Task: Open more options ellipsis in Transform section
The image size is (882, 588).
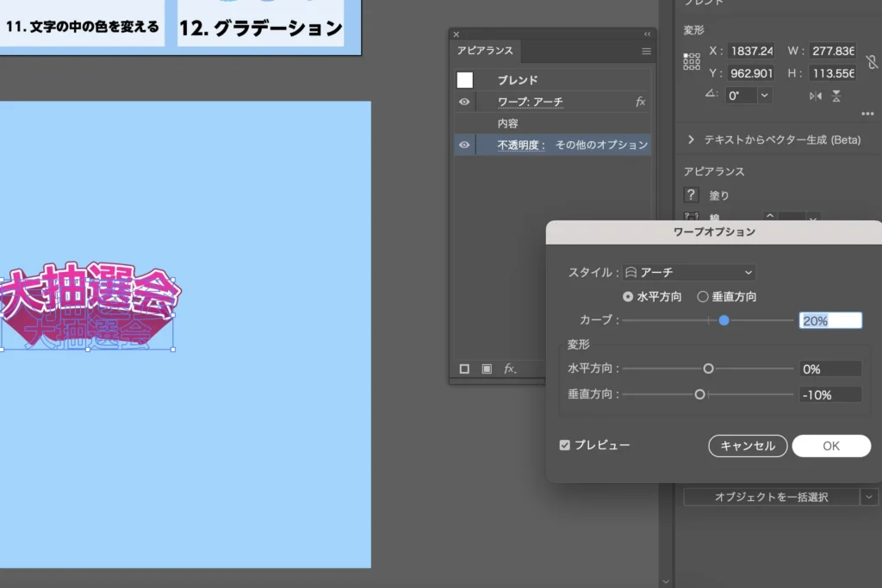Action: coord(866,114)
